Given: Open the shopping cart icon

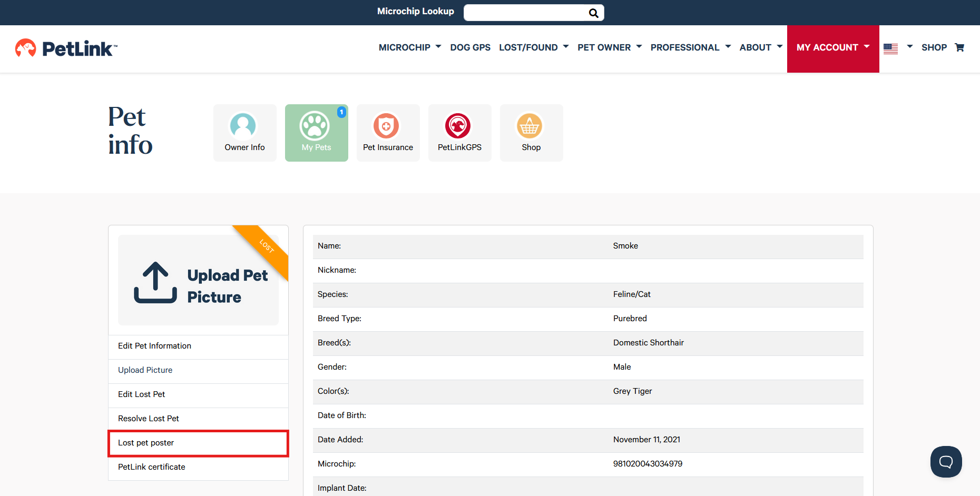Looking at the screenshot, I should [959, 47].
